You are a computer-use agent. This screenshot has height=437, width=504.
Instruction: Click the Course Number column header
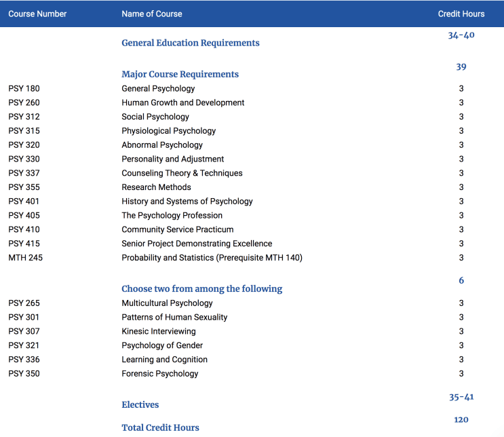click(x=37, y=14)
